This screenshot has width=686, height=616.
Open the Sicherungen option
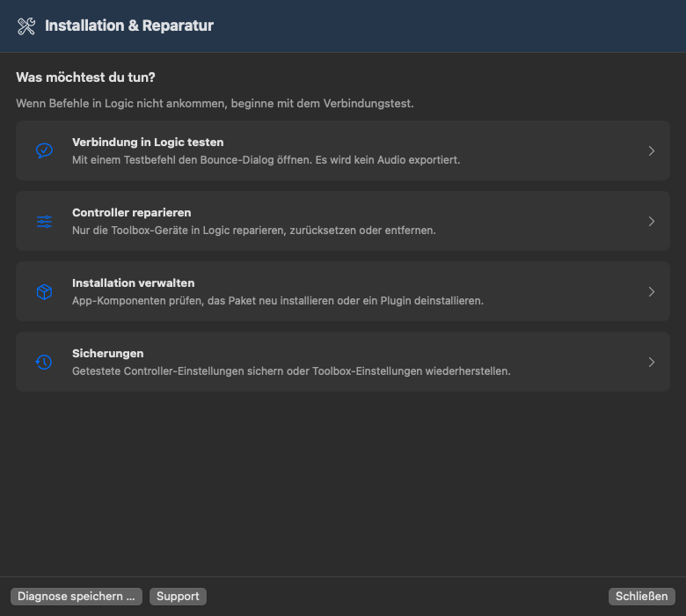click(343, 362)
